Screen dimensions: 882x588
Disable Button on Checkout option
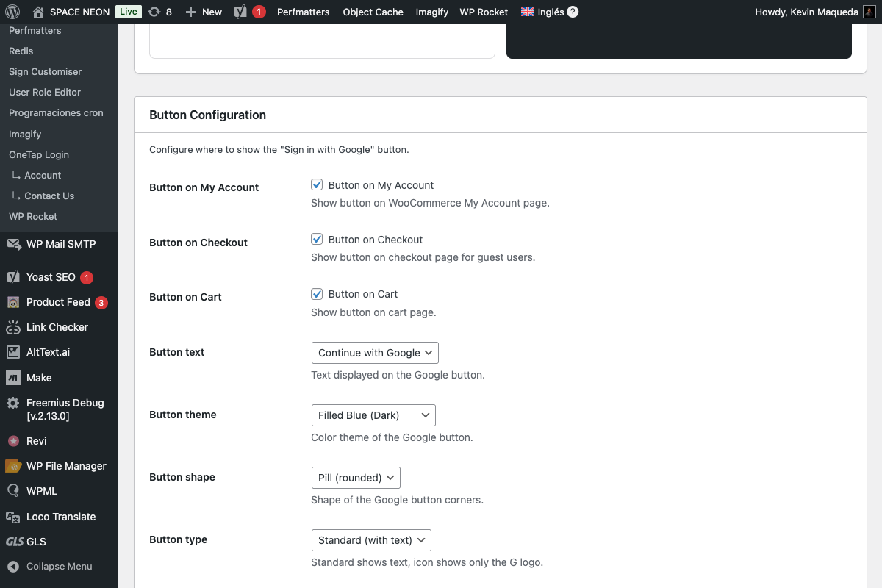pyautogui.click(x=317, y=239)
